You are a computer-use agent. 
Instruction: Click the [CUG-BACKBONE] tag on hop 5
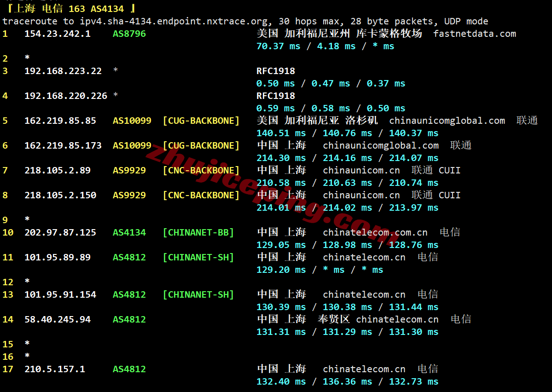click(x=201, y=121)
